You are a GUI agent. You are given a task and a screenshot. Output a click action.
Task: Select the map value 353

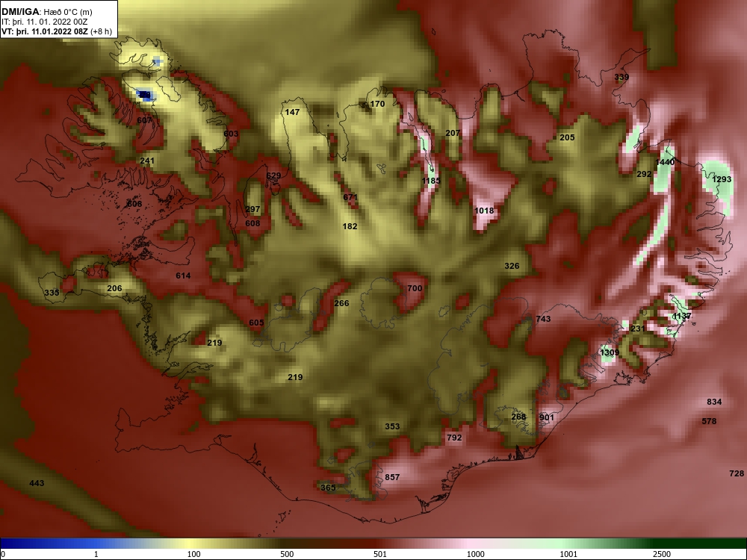[x=392, y=426]
